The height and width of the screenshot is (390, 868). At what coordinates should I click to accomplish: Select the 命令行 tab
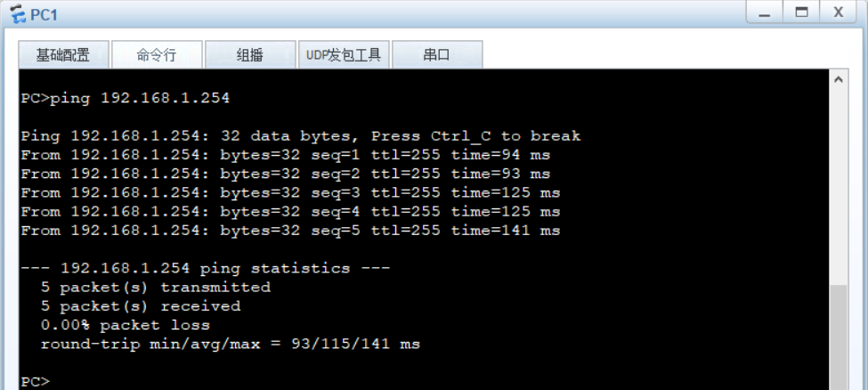156,55
